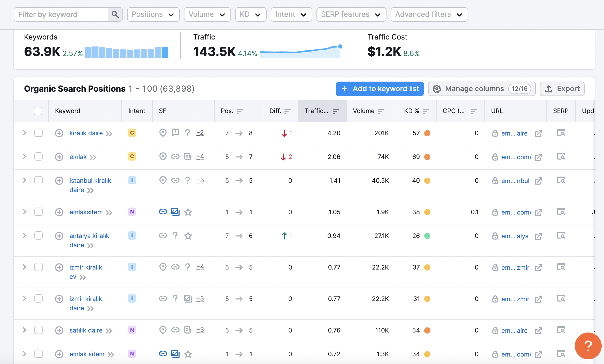Open the emlak sitem keyword link

coord(87,354)
